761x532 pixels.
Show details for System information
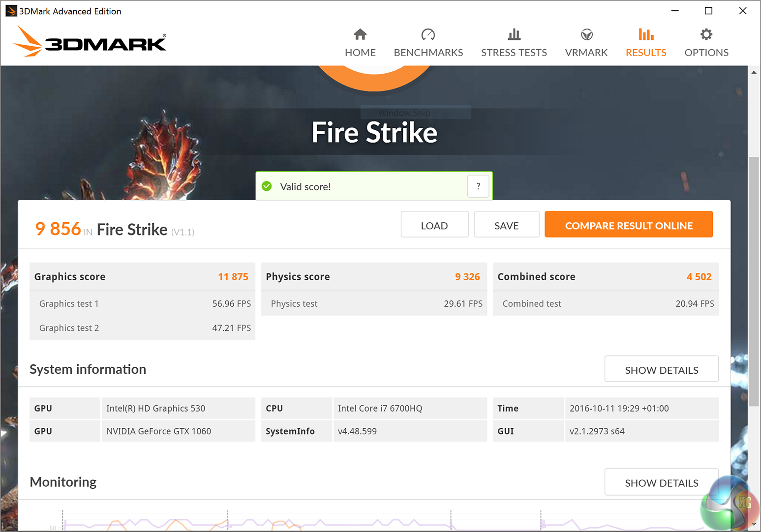(662, 369)
